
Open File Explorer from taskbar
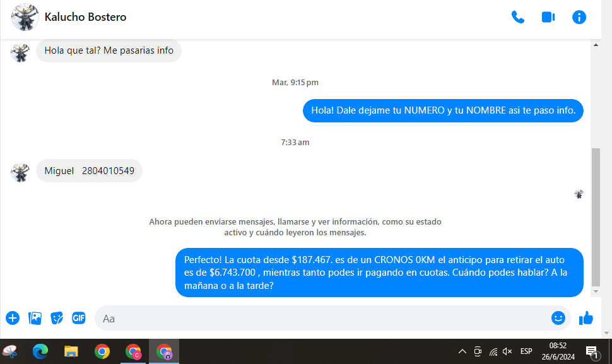pyautogui.click(x=71, y=351)
